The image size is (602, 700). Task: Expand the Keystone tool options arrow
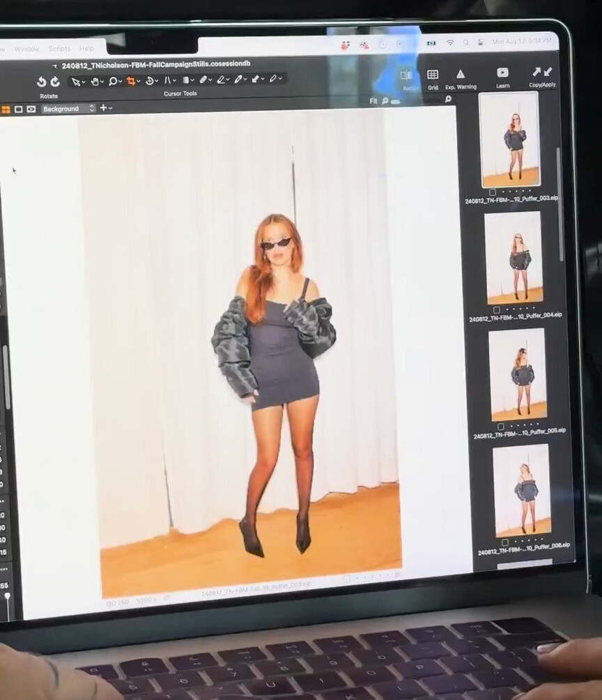(174, 81)
